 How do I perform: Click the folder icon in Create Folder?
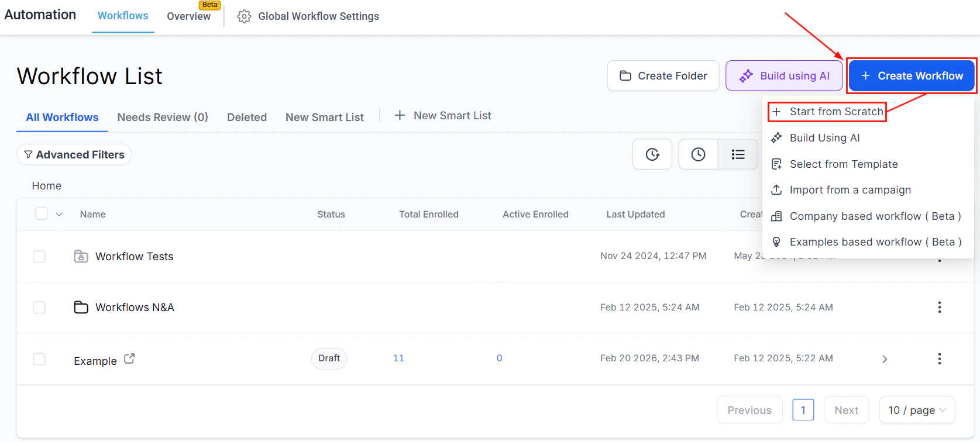click(x=625, y=76)
